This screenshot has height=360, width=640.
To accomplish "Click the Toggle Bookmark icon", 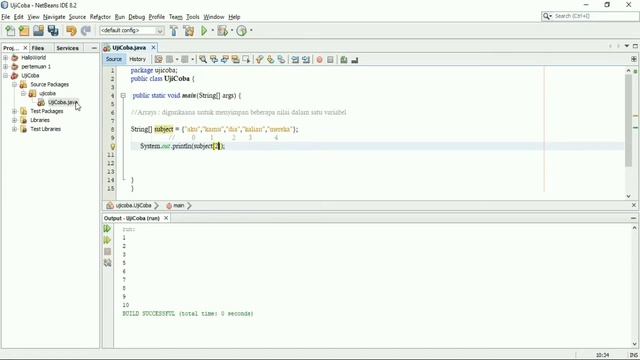I will 281,60.
